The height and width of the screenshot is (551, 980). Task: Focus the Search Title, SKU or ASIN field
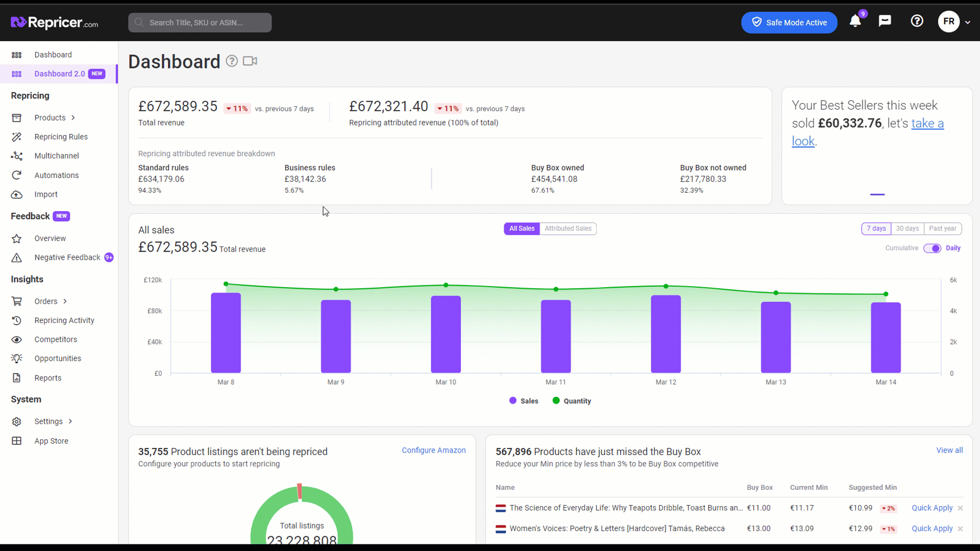pyautogui.click(x=200, y=22)
